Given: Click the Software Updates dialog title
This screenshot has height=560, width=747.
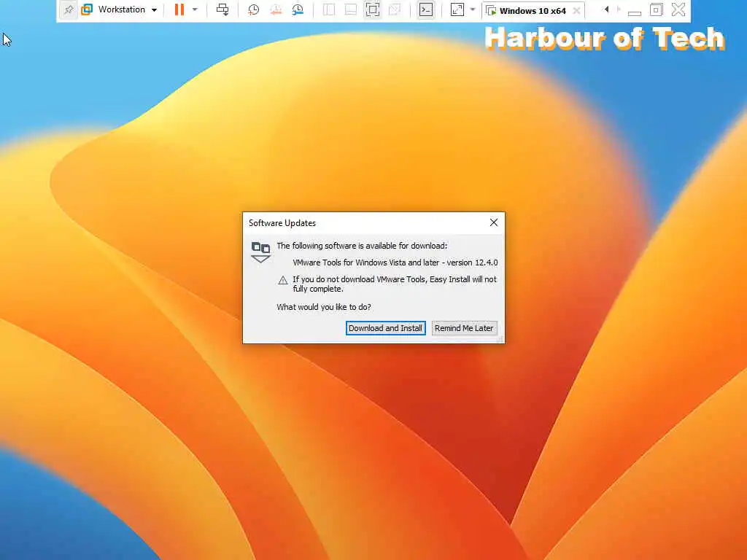Looking at the screenshot, I should 282,223.
